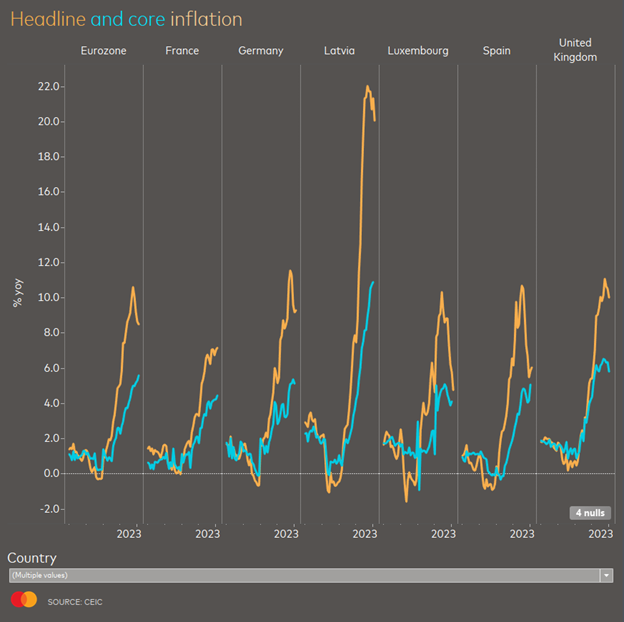Click 2023 label under Latvia chart

pyautogui.click(x=365, y=534)
